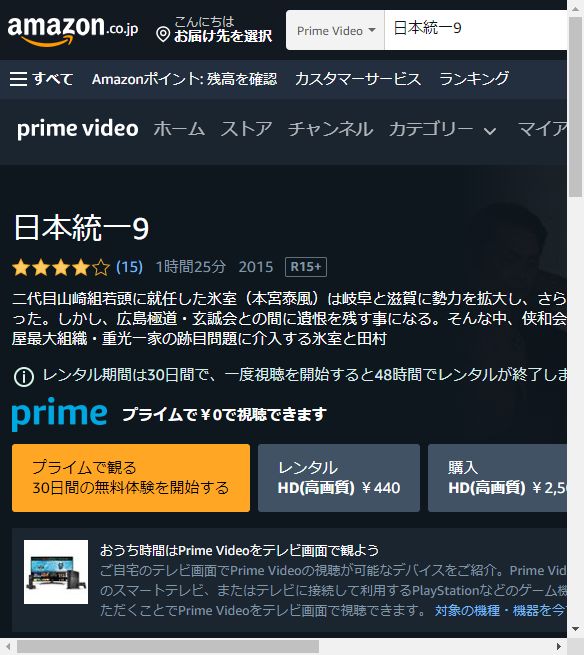Click the prime video logo
584x655 pixels.
pos(78,128)
